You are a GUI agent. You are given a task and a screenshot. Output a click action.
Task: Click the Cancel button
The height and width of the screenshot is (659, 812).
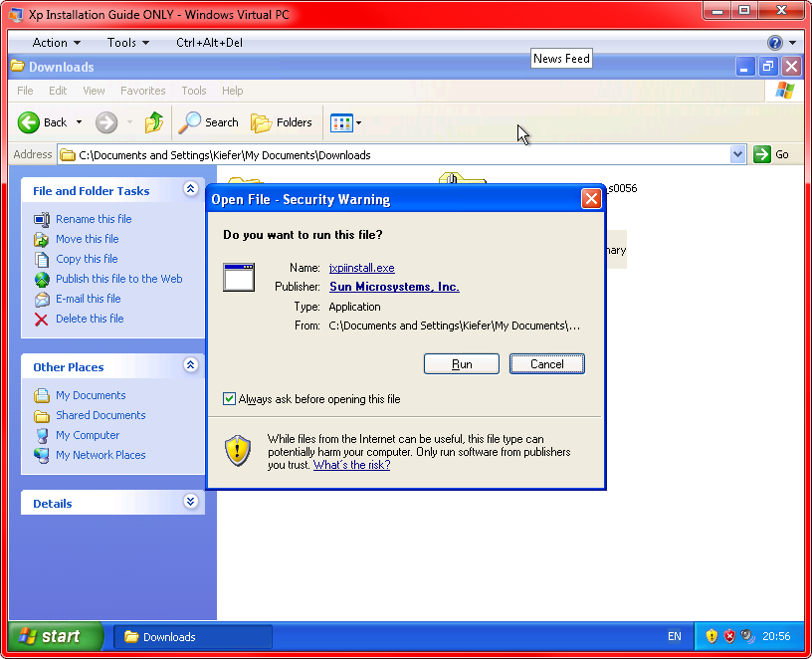(x=547, y=364)
